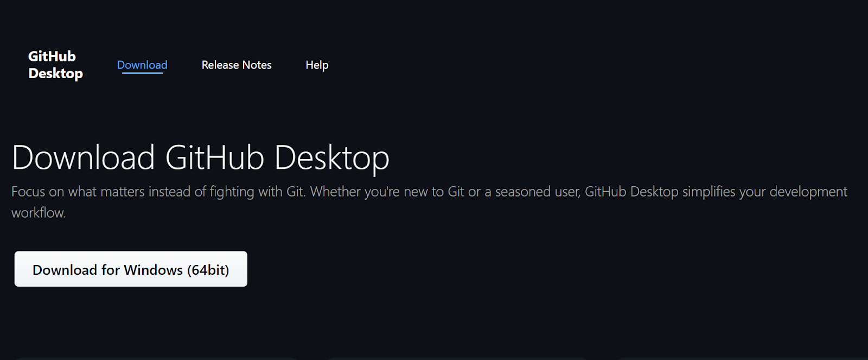Viewport: 868px width, 360px height.
Task: Select the Download nav tab
Action: pos(142,65)
